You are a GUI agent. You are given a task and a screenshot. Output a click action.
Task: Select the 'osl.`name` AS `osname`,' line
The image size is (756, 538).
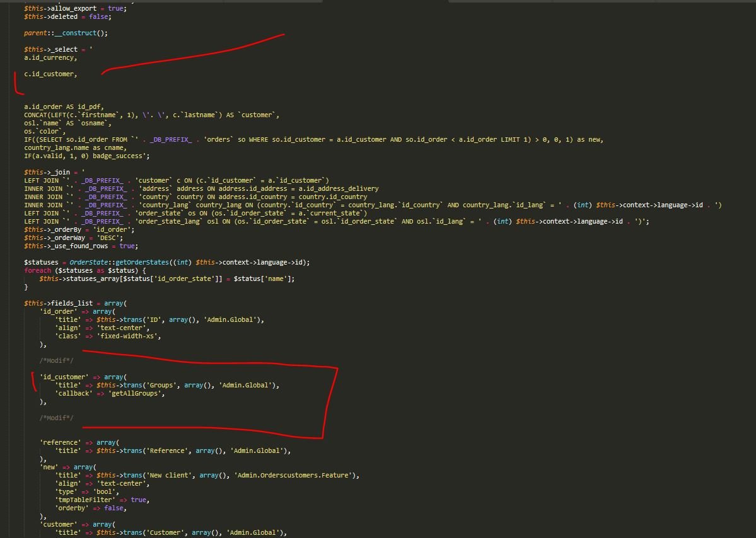pos(67,123)
